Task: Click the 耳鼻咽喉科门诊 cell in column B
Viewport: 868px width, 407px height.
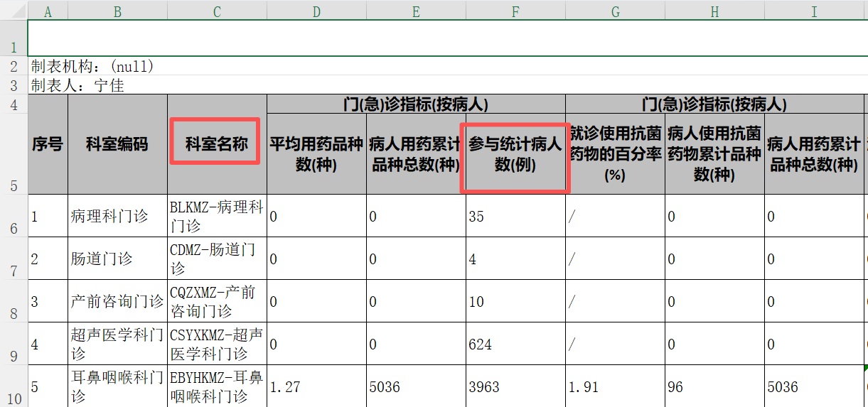Action: point(117,386)
